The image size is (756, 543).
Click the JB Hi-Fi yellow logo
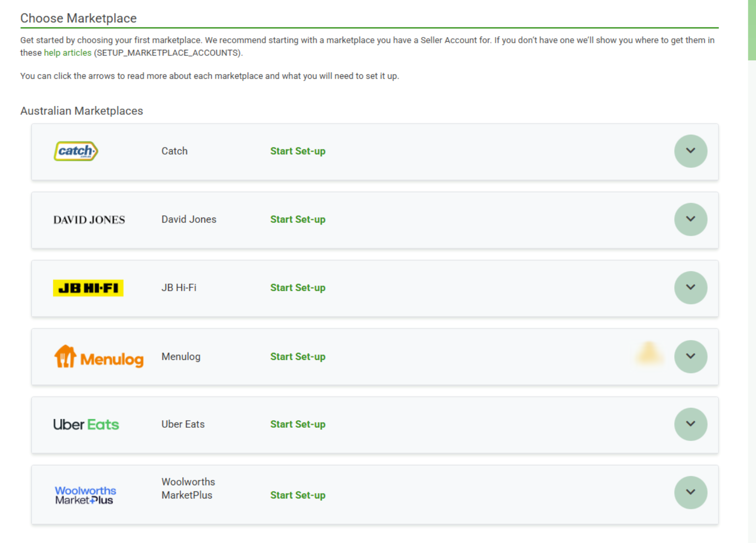pos(88,288)
